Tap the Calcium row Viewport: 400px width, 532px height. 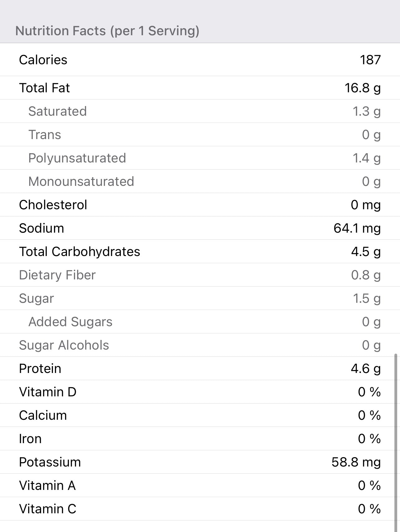coord(199,415)
